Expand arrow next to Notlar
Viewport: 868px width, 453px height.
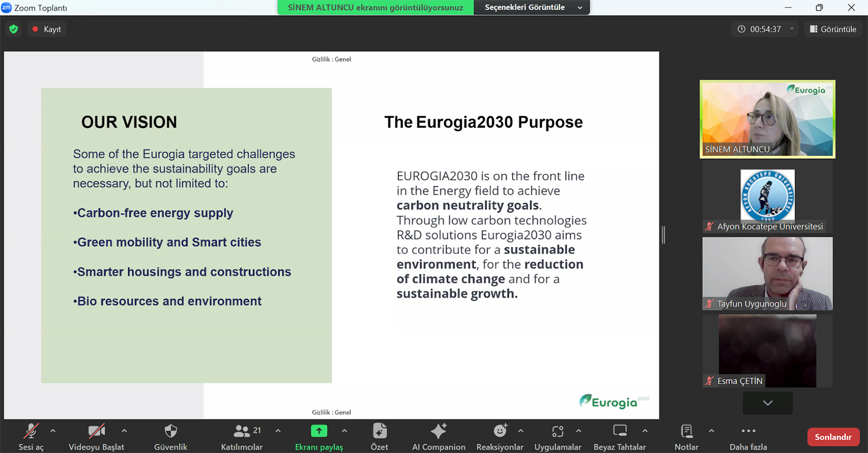pyautogui.click(x=711, y=431)
